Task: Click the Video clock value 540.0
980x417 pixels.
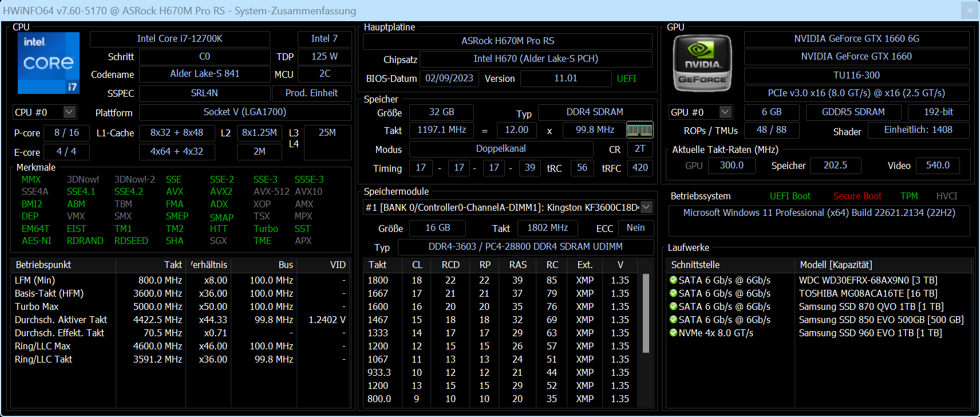Action: coord(938,166)
